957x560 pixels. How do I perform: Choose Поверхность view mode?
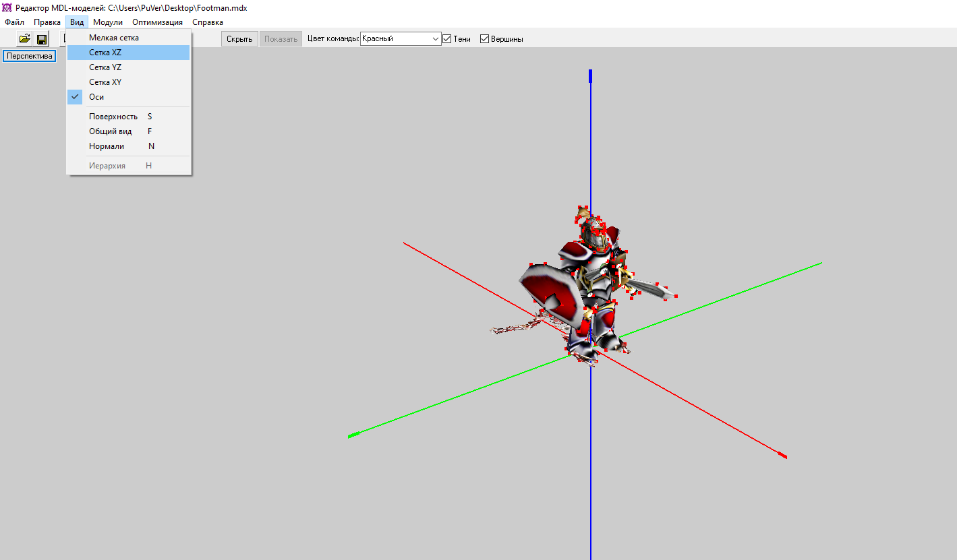(128, 117)
